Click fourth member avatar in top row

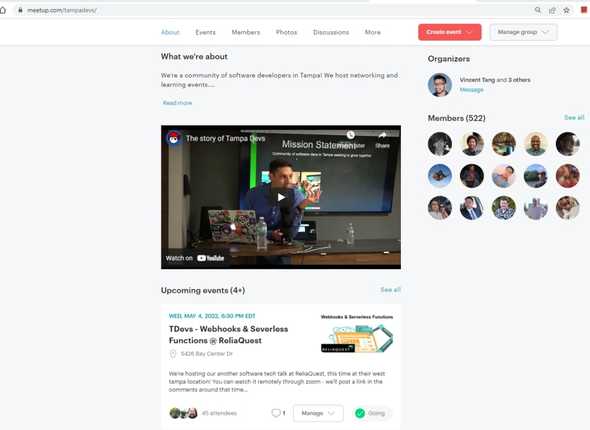pos(535,144)
